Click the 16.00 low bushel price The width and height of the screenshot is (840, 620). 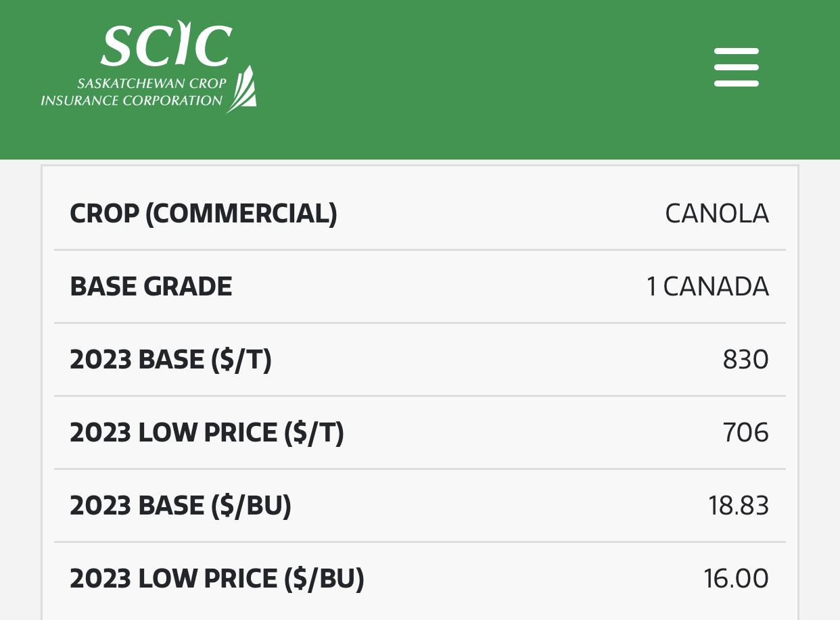coord(737,579)
